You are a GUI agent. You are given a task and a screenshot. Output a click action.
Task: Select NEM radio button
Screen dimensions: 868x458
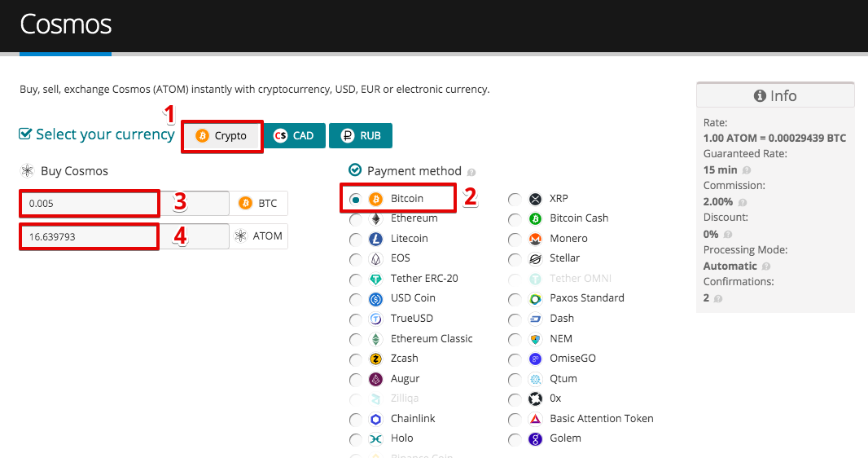515,340
